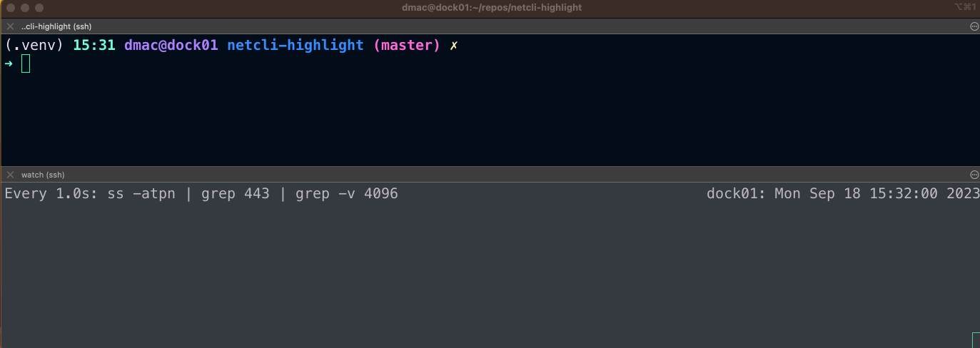Viewport: 980px width, 348px height.
Task: Click the window's red close button
Action: coord(11,8)
